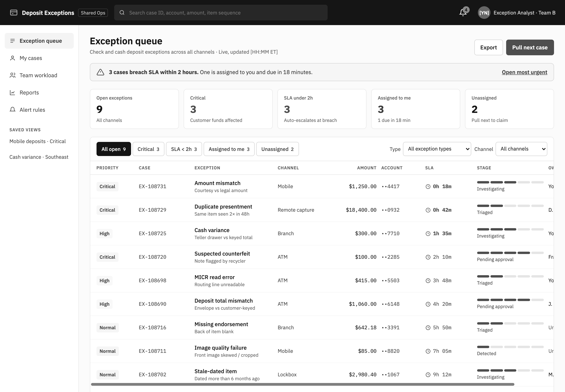This screenshot has height=392, width=565.
Task: Pull the next case
Action: pos(530,47)
